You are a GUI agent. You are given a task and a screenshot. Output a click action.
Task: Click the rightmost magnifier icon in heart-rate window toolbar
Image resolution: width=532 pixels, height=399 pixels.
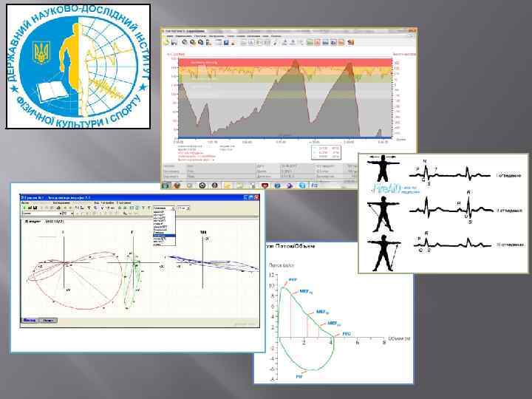tap(200, 42)
